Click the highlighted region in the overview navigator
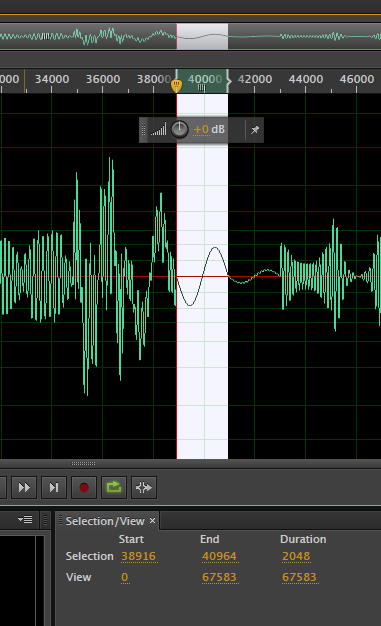381x626 pixels. tap(202, 36)
